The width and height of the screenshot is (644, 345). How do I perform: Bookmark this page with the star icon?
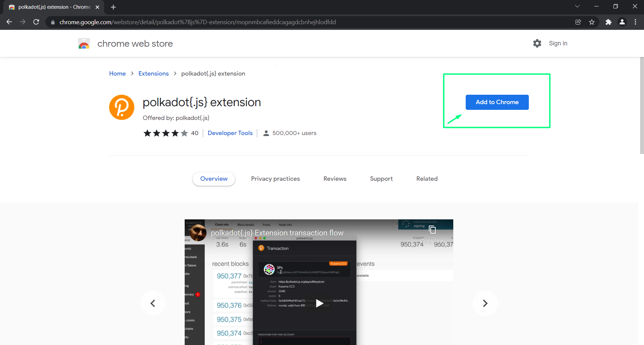pos(592,22)
